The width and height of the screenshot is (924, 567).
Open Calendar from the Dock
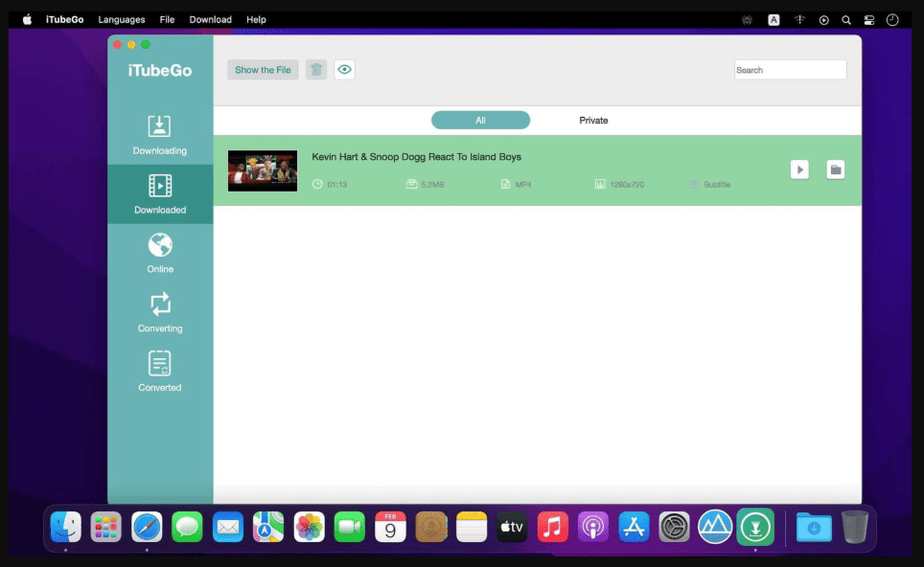pos(390,527)
